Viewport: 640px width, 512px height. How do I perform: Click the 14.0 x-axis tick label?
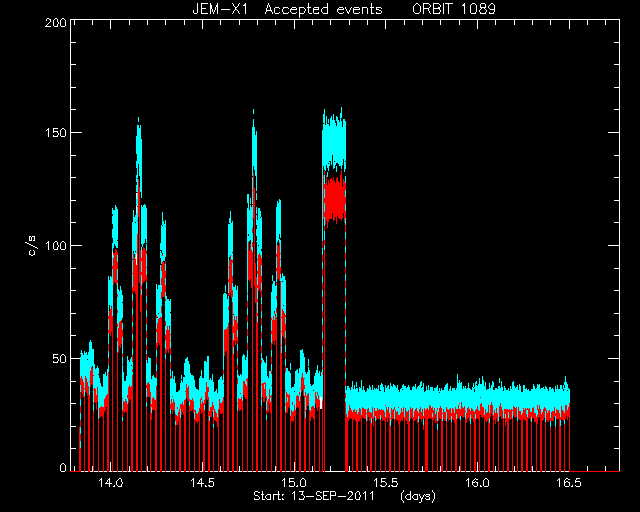110,483
